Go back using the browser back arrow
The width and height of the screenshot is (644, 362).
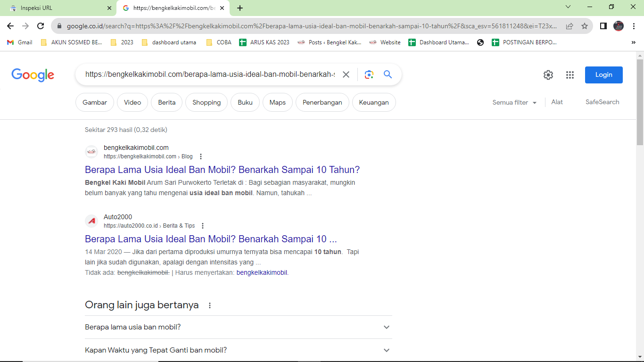[10, 26]
